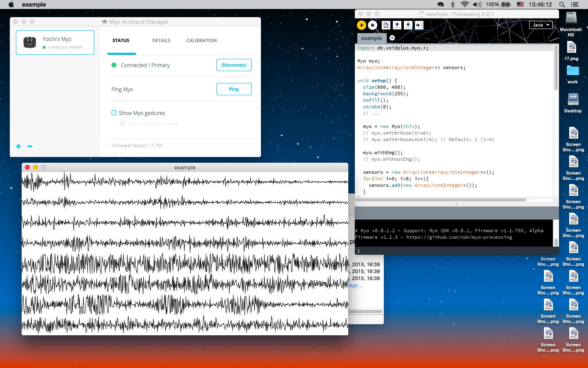The width and height of the screenshot is (588, 368).
Task: Add a new Myo with plus icon
Action: 18,146
